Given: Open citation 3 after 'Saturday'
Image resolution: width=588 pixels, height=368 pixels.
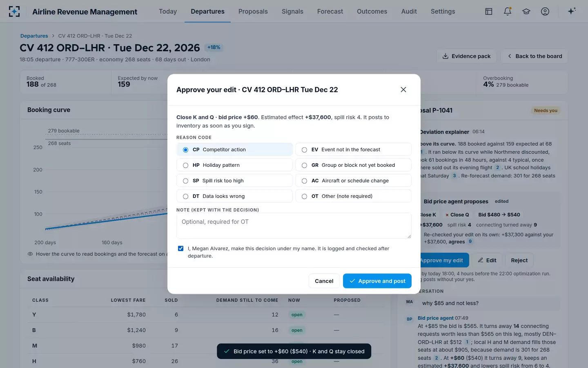Looking at the screenshot, I should coord(454,176).
